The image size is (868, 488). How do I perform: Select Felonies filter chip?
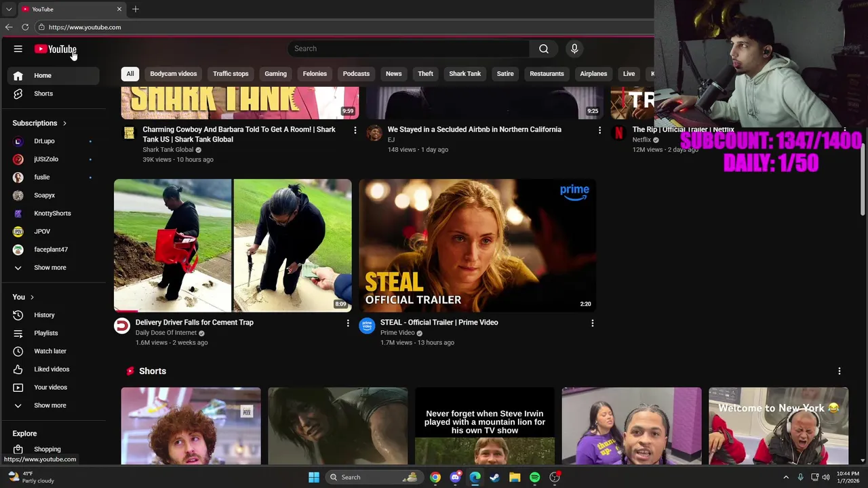tap(315, 74)
